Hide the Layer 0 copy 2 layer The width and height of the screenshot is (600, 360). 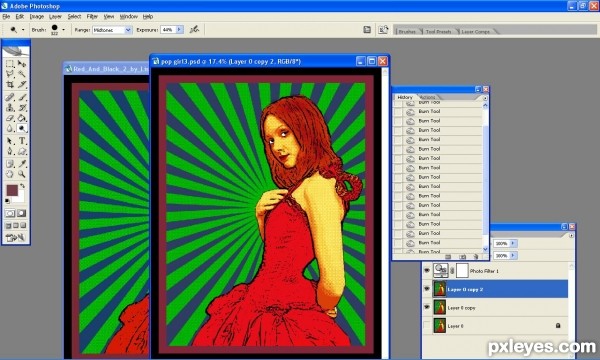click(427, 289)
